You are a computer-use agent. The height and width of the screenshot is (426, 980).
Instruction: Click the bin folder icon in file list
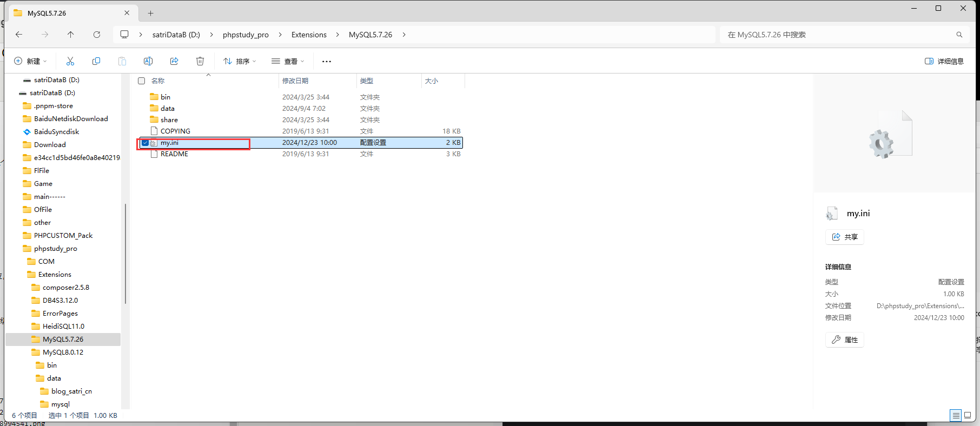154,97
